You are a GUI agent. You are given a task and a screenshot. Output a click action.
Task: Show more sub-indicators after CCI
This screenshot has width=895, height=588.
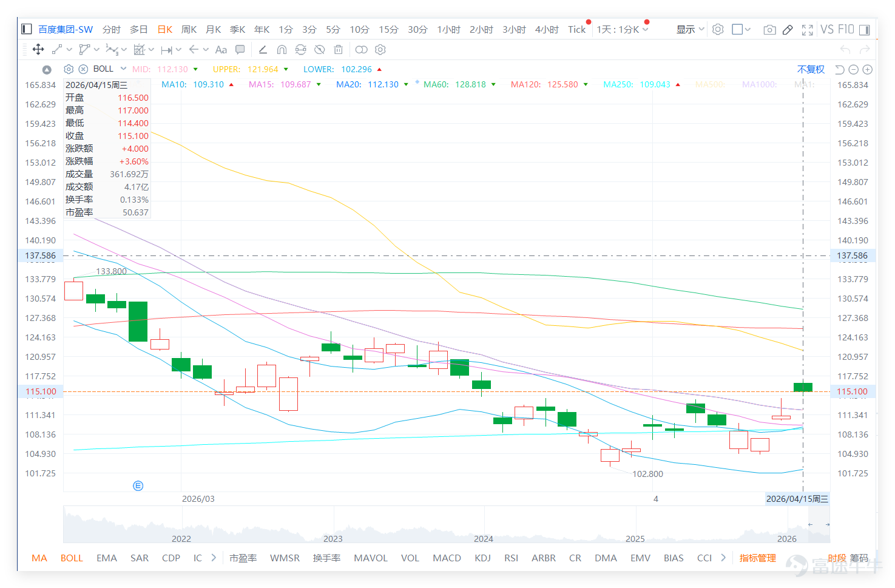pos(723,558)
